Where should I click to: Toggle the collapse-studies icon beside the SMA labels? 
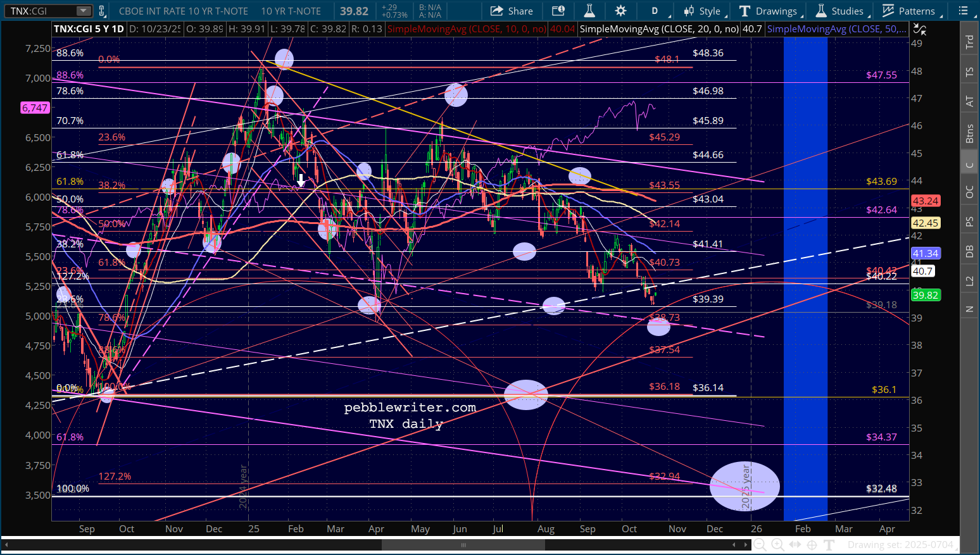pyautogui.click(x=920, y=29)
